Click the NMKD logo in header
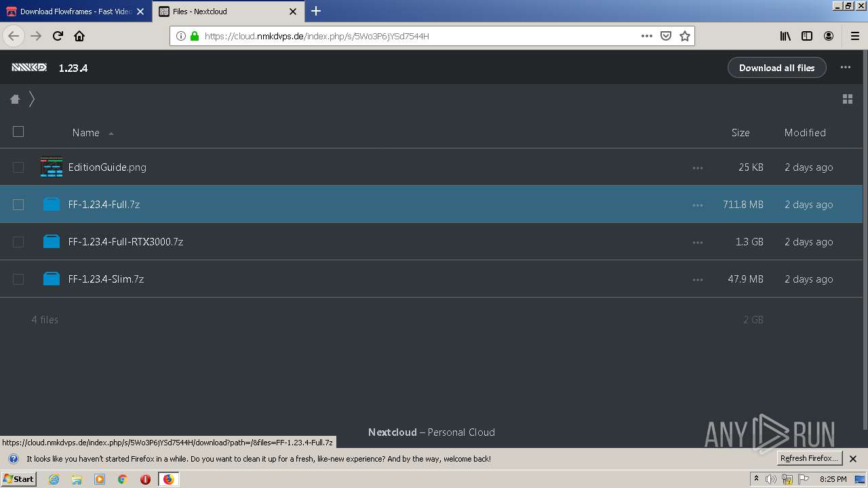The height and width of the screenshot is (488, 868). point(29,67)
